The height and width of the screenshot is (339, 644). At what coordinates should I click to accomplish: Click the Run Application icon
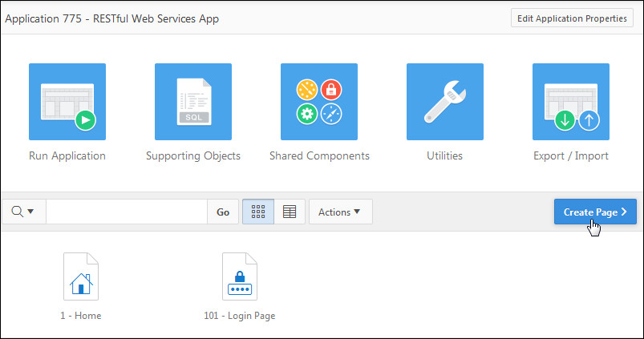tap(67, 102)
